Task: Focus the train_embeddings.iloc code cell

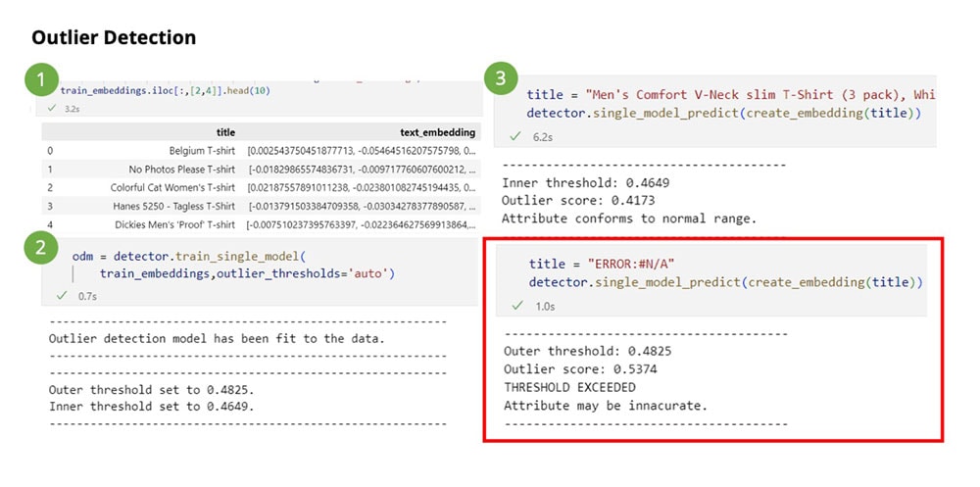Action: [x=157, y=90]
